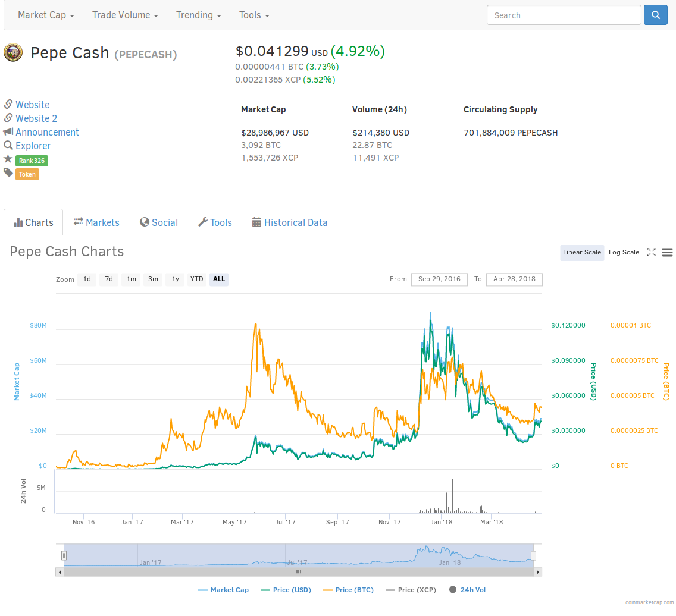
Task: Open the Market Cap dropdown menu
Action: coord(46,15)
